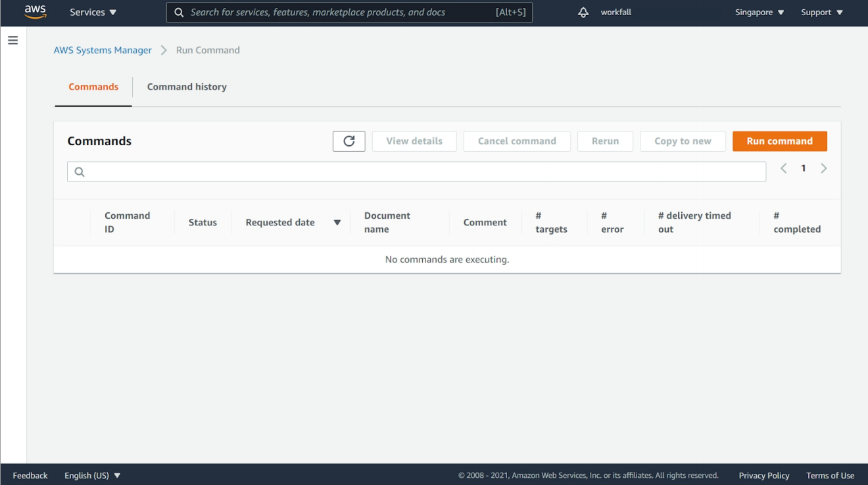Click the Command ID column header
This screenshot has width=868, height=485.
128,223
